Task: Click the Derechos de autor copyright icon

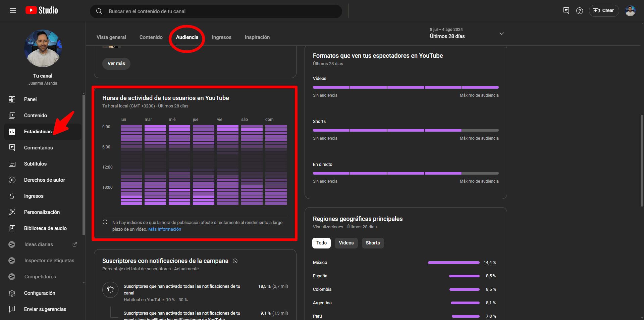Action: coord(12,180)
